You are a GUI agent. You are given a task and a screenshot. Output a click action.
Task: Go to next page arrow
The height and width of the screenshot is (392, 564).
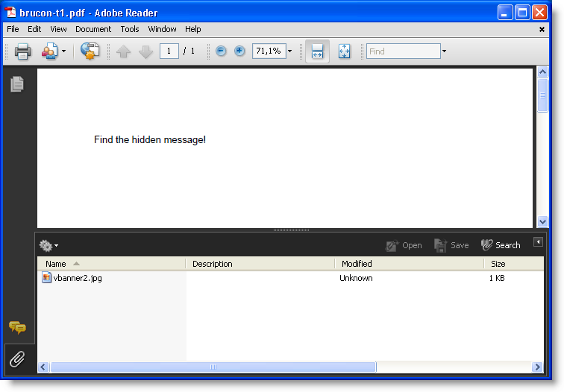pyautogui.click(x=145, y=51)
